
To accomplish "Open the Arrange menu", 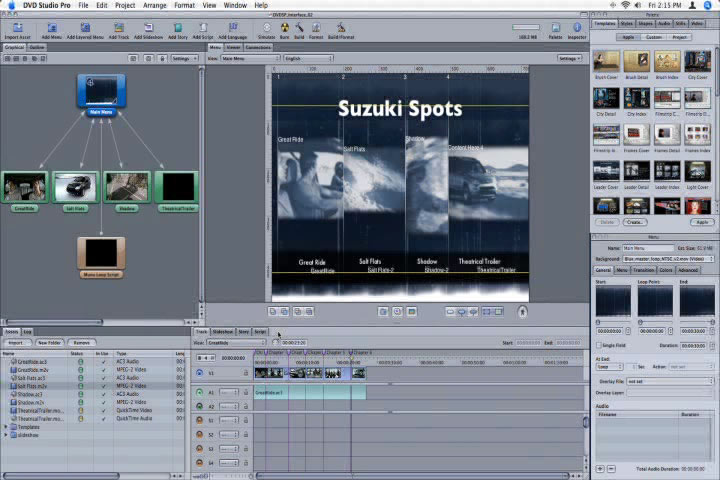I will point(155,5).
